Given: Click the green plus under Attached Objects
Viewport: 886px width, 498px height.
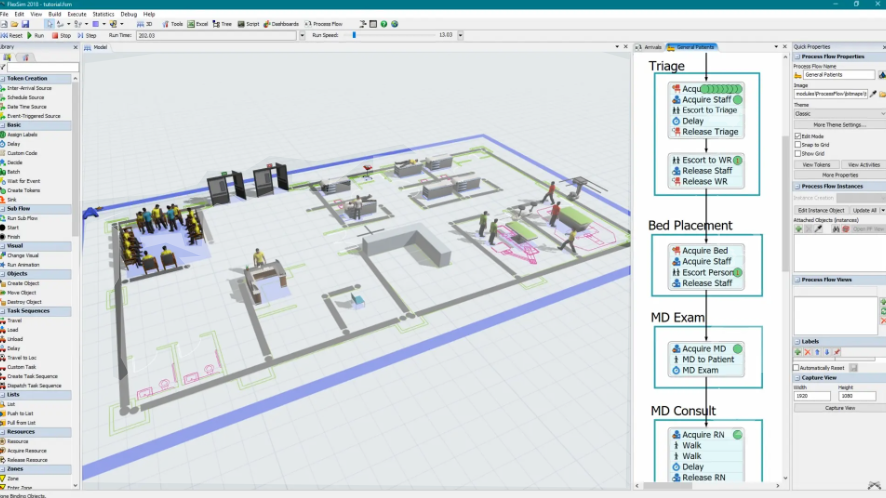Looking at the screenshot, I should click(798, 229).
